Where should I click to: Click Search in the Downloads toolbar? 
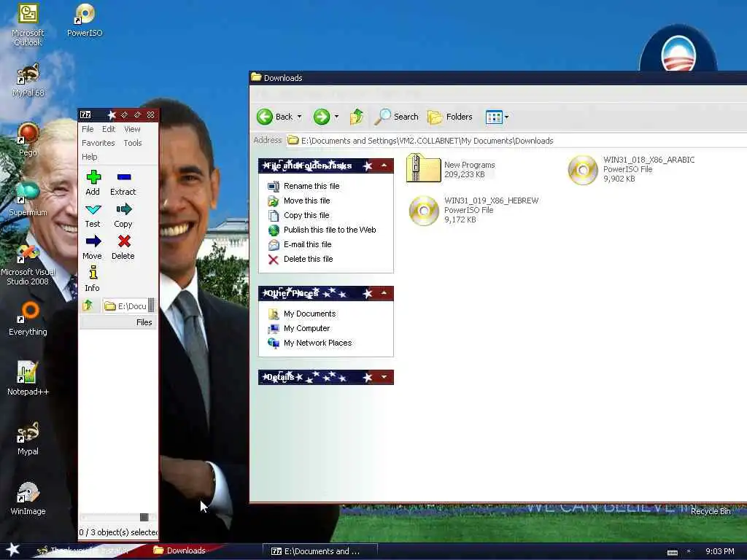point(396,117)
